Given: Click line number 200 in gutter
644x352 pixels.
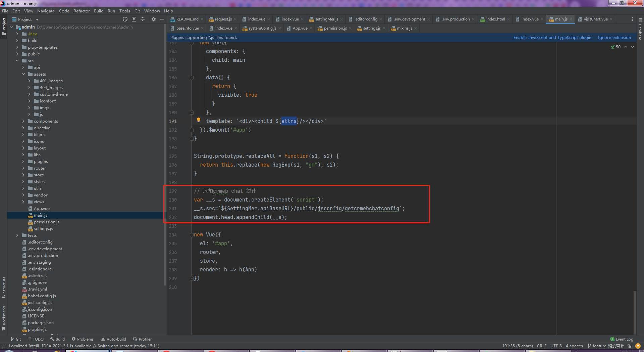Looking at the screenshot, I should pos(173,200).
